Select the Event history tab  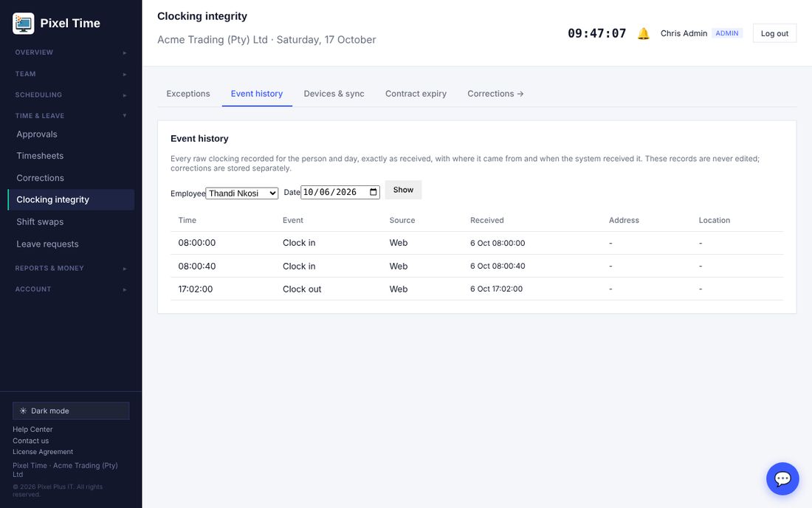pos(257,94)
